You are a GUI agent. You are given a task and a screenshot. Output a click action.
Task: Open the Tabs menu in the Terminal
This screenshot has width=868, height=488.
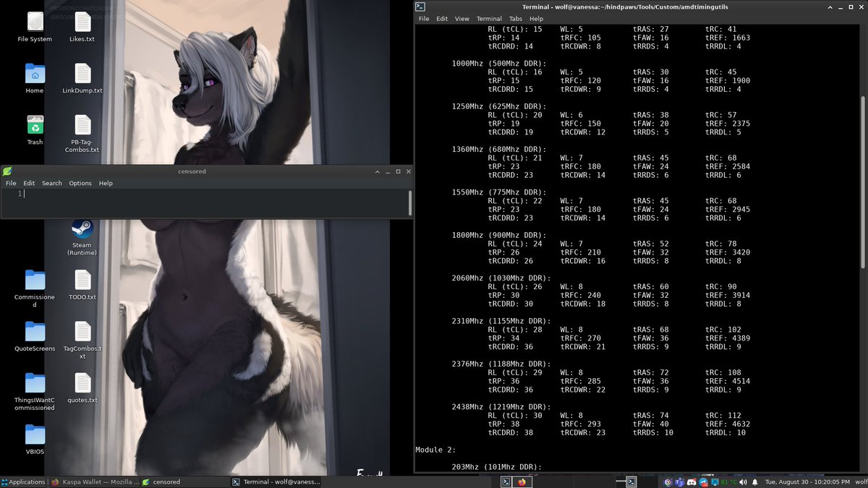point(516,19)
